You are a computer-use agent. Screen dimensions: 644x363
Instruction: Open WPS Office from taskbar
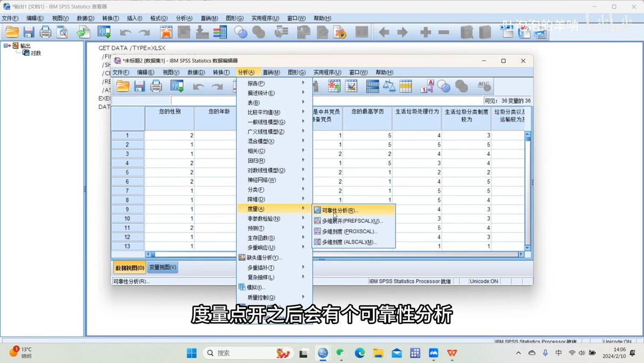[x=452, y=353]
